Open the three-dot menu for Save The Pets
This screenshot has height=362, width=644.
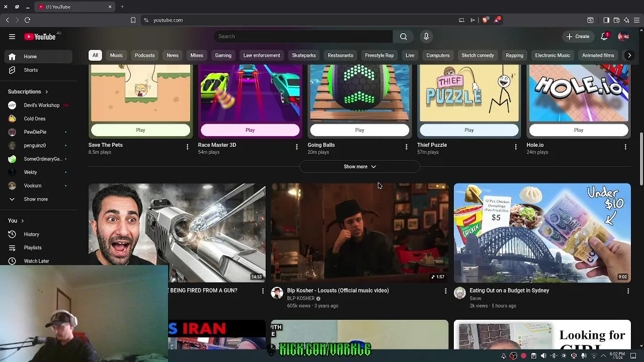pos(187,147)
